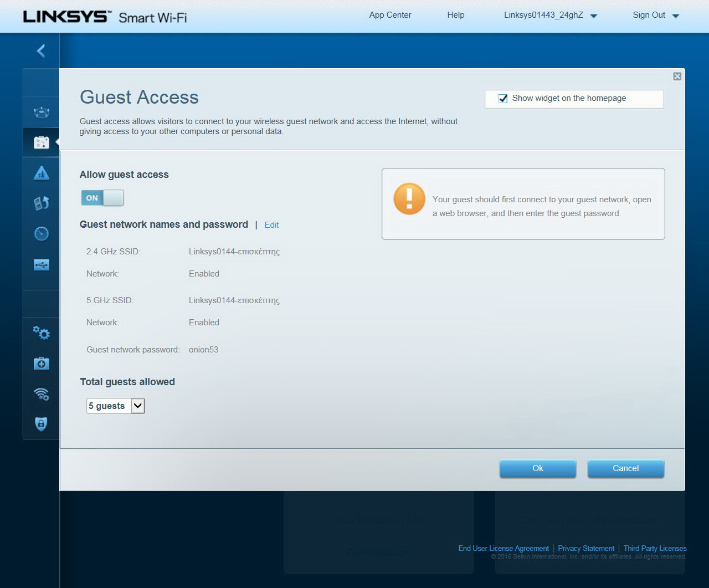709x588 pixels.
Task: Open the Troubleshooting medical kit icon
Action: pyautogui.click(x=42, y=364)
